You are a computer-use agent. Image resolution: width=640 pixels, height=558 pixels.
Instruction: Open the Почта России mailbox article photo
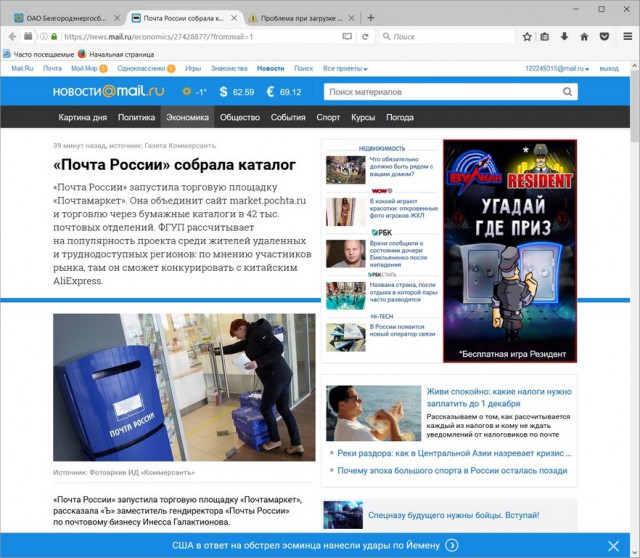(x=184, y=387)
